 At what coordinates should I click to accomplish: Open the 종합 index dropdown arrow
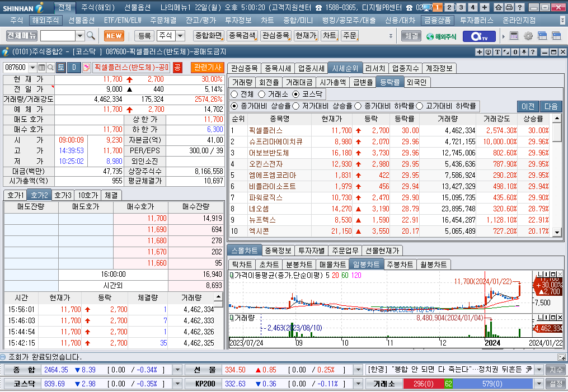point(177,370)
